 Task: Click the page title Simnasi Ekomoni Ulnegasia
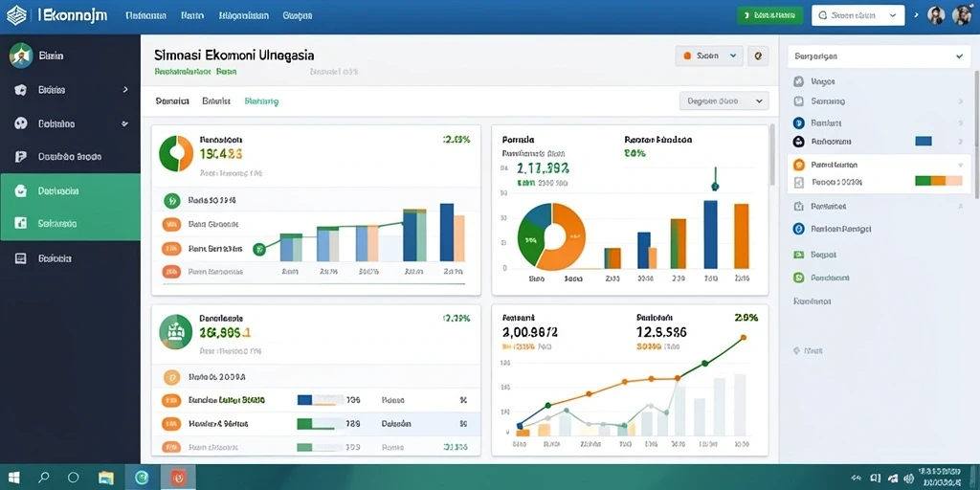(234, 55)
